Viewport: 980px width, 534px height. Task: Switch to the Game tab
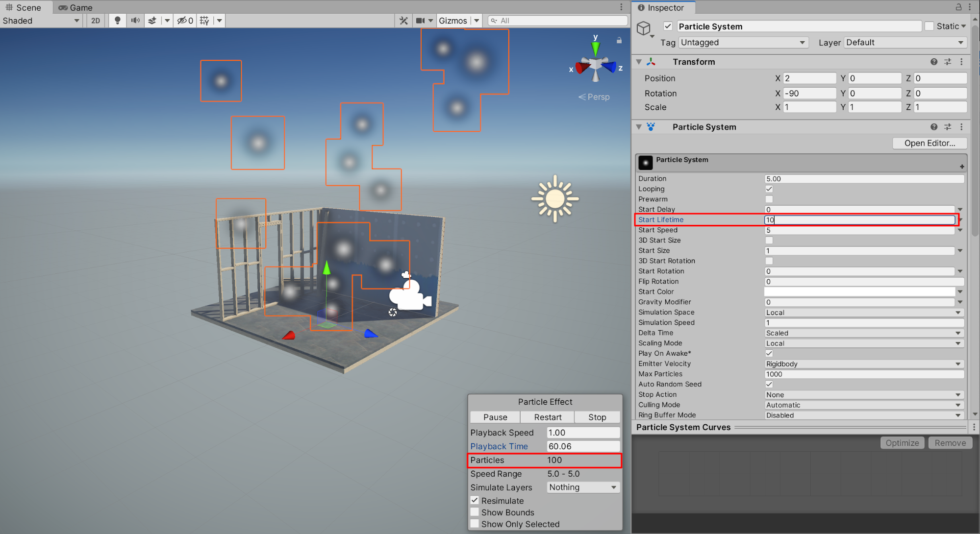pyautogui.click(x=76, y=7)
